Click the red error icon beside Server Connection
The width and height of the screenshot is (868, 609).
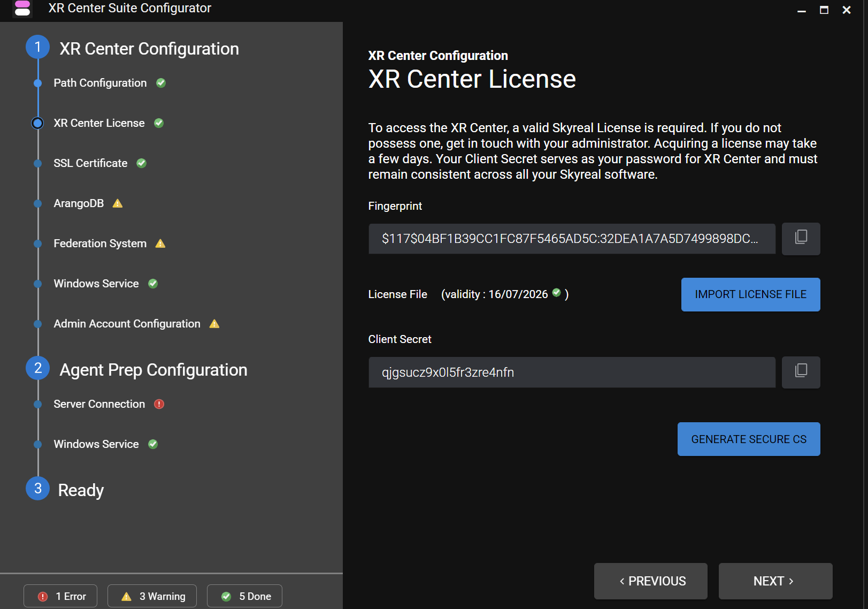(x=159, y=404)
